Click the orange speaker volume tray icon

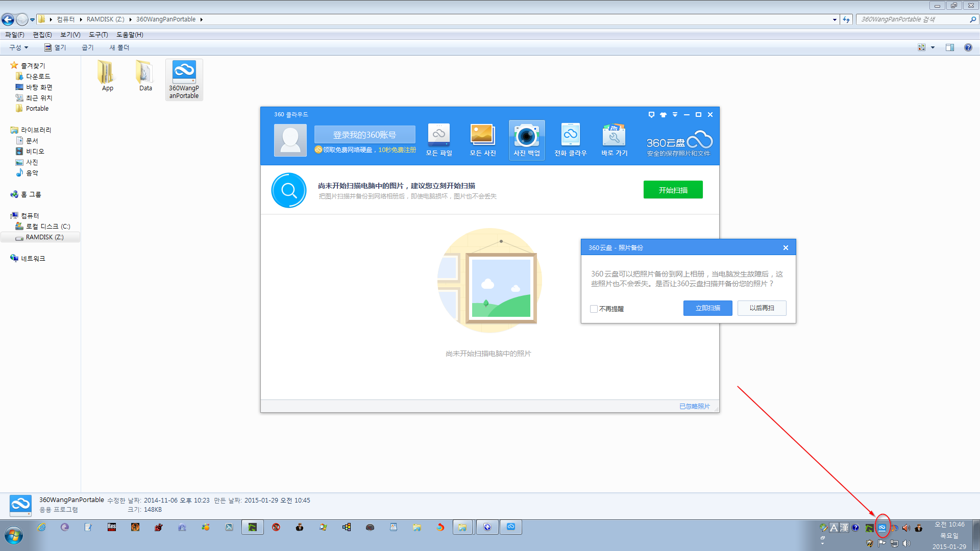(906, 528)
